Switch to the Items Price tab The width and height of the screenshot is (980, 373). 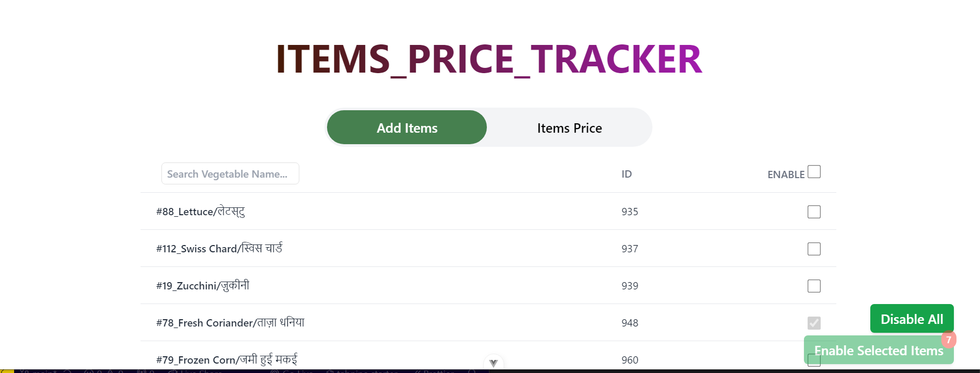pos(569,127)
